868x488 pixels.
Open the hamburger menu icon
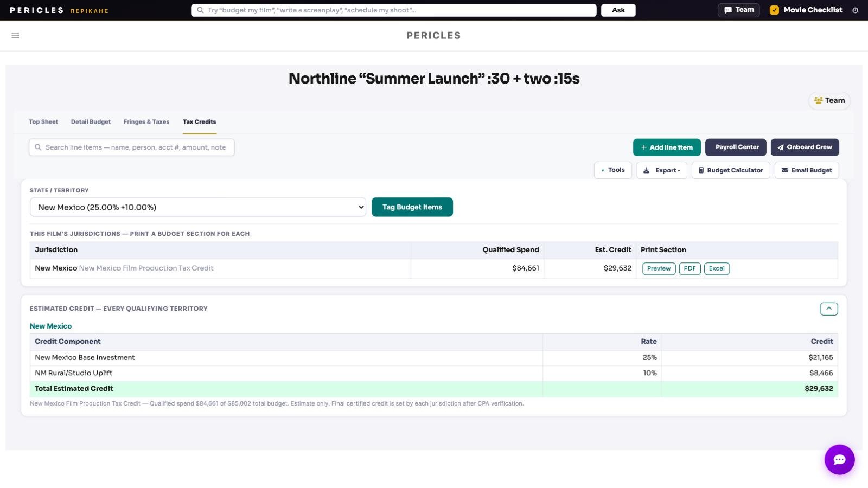coord(15,36)
